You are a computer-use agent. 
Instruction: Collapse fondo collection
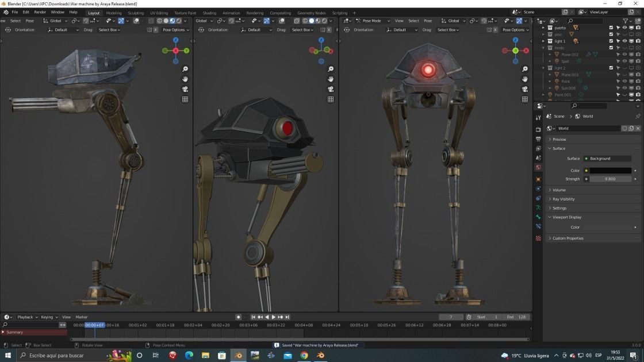[543, 48]
